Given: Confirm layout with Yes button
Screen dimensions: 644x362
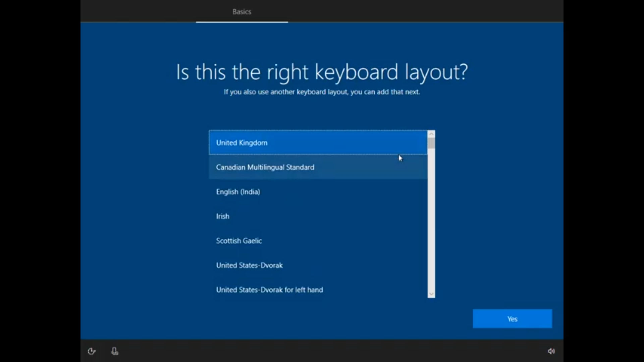Looking at the screenshot, I should point(512,319).
